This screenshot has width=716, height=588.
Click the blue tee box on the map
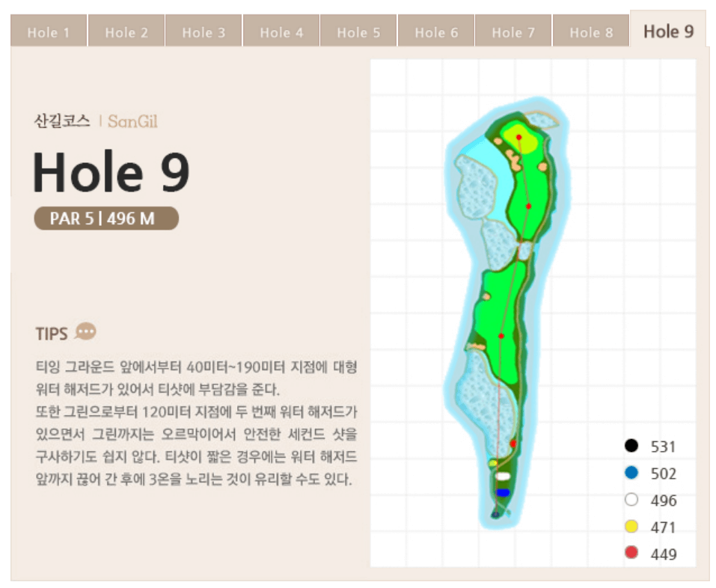tap(503, 491)
